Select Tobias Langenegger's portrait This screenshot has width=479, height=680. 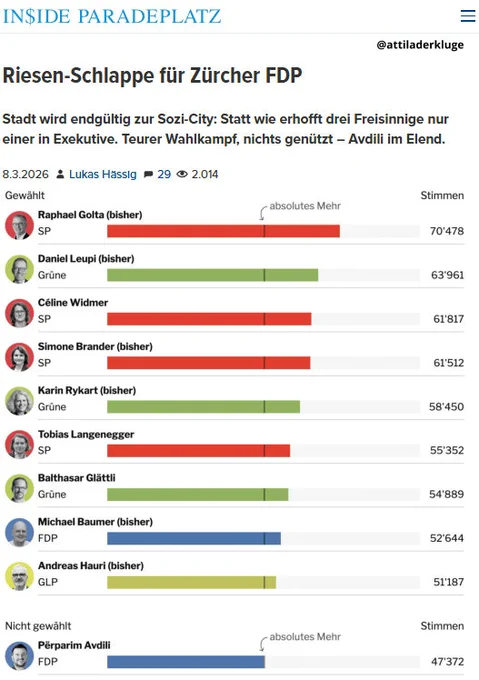pyautogui.click(x=20, y=445)
